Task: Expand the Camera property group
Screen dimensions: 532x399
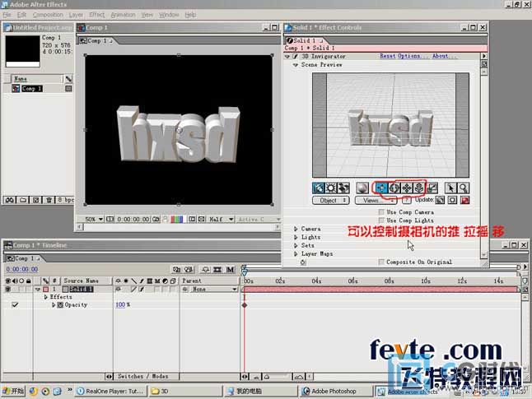Action: (x=296, y=229)
